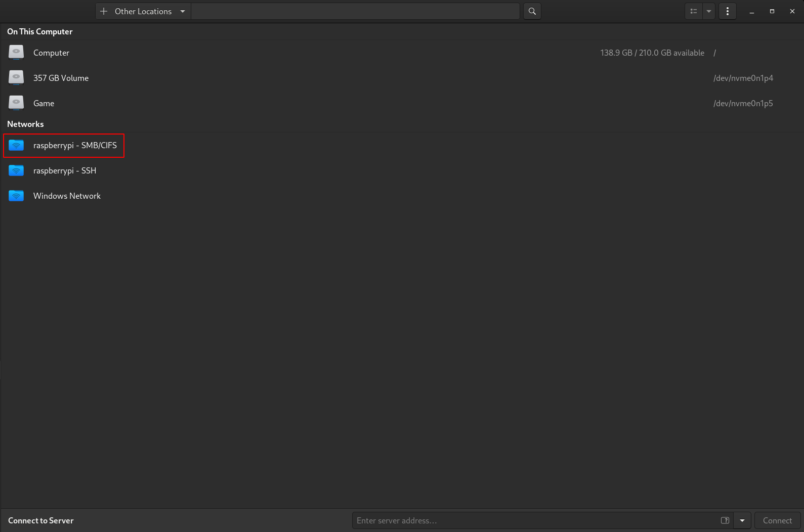Open the Other Locations path dropdown arrow
This screenshot has width=804, height=532.
183,11
